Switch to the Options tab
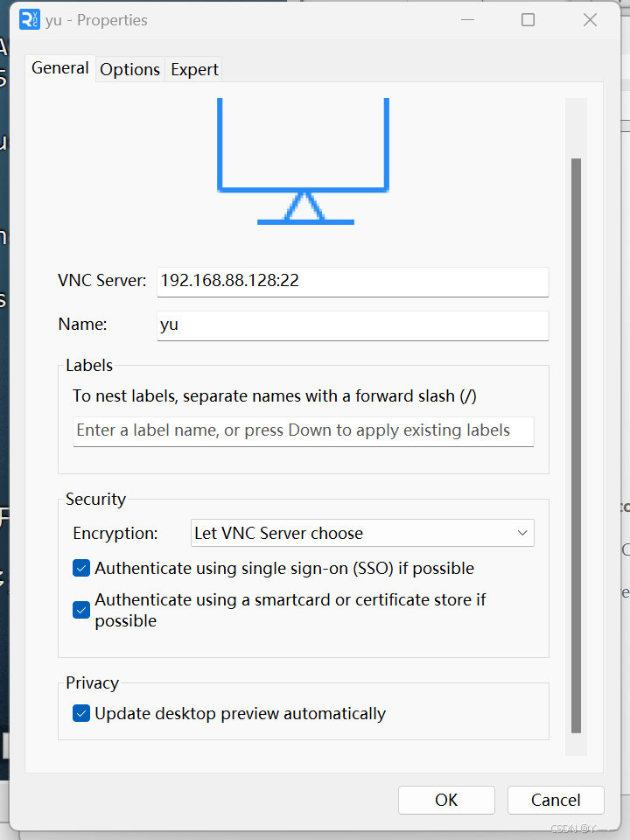Viewport: 630px width, 840px height. [129, 69]
